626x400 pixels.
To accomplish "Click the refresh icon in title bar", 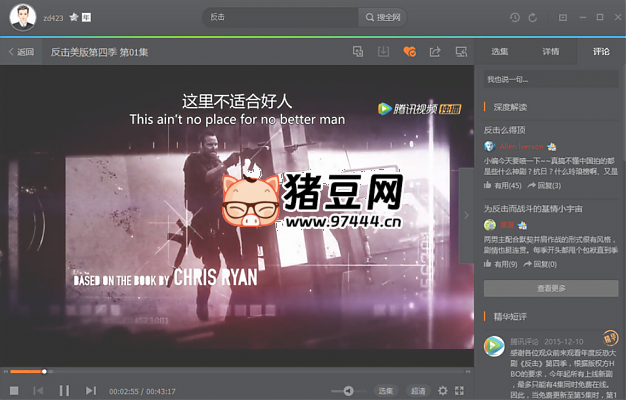I will point(533,17).
